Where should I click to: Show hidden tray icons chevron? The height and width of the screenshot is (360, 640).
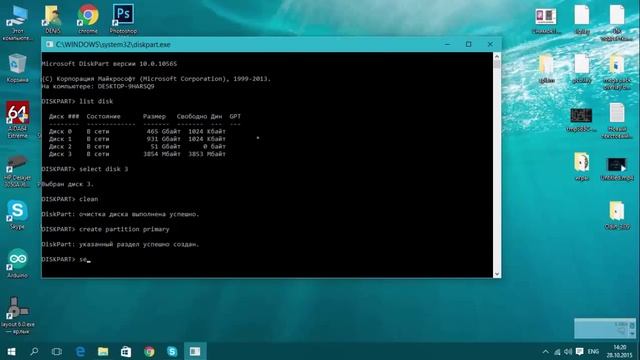click(545, 351)
